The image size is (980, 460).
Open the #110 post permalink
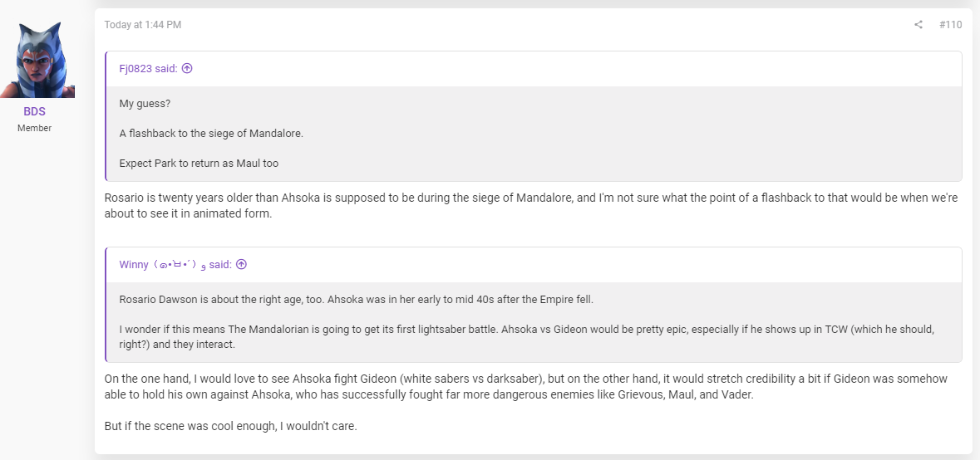(x=951, y=25)
